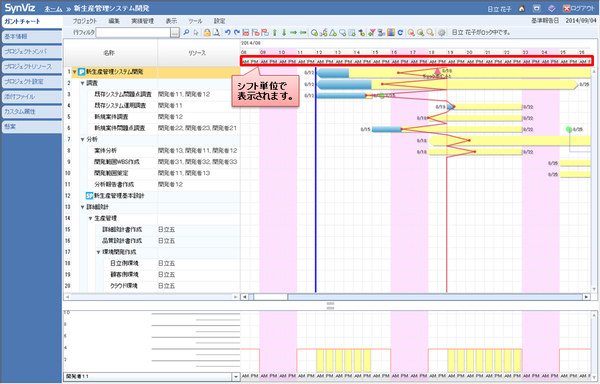This screenshot has width=600, height=384.
Task: Collapse the 詳細設計 task group
Action: (x=82, y=207)
